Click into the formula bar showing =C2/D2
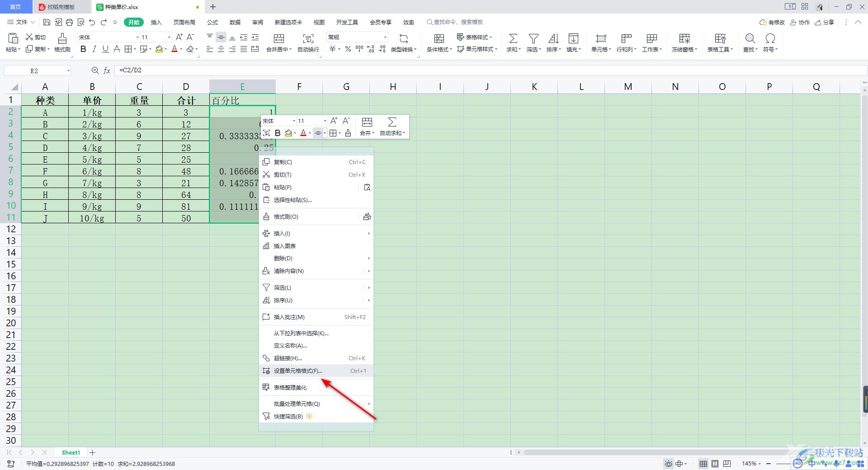This screenshot has width=868, height=470. 491,70
